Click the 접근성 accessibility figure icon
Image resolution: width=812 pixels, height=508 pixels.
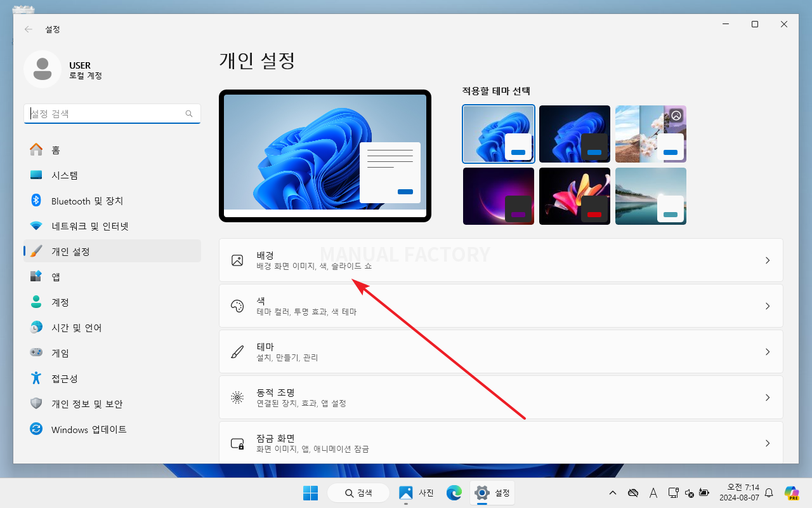point(36,378)
